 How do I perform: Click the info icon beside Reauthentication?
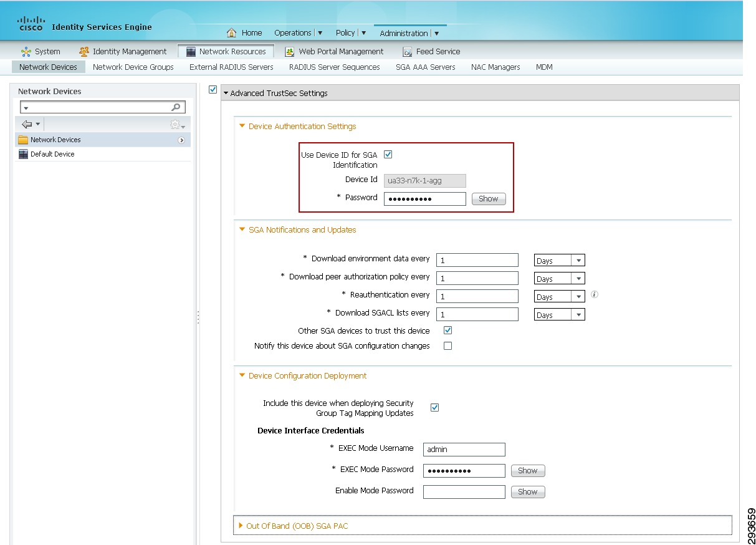(x=595, y=294)
